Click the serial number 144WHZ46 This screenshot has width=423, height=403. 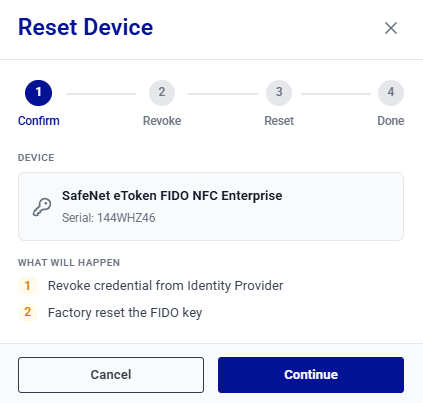click(126, 218)
